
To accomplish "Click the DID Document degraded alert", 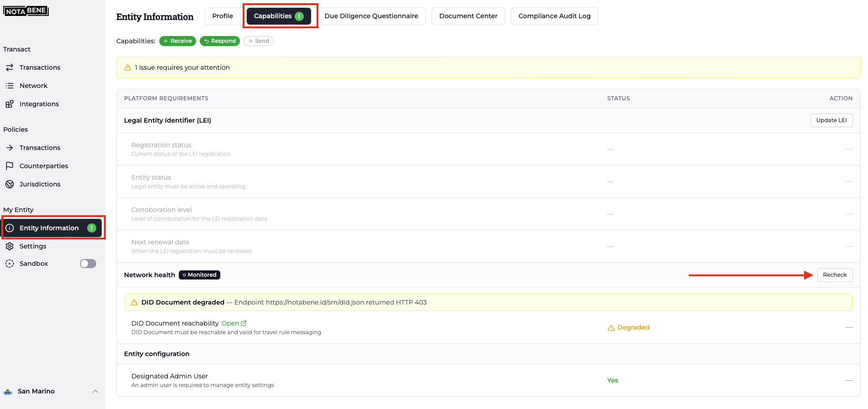I will click(x=488, y=302).
